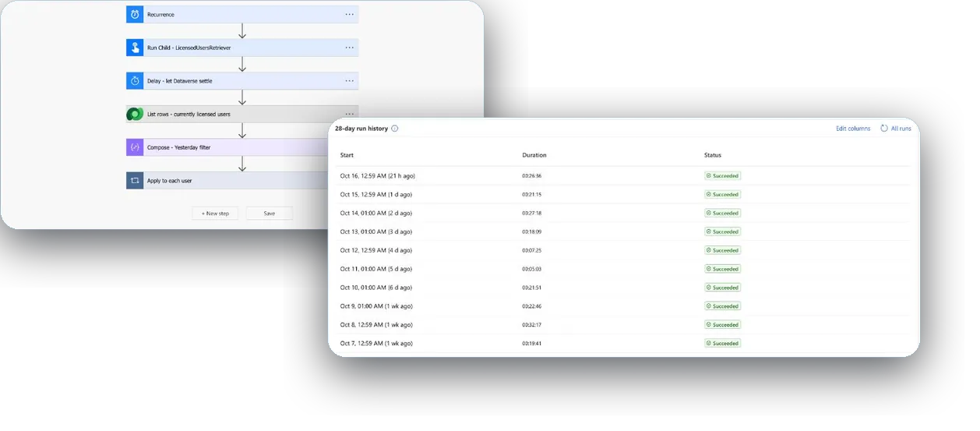The width and height of the screenshot is (980, 431).
Task: Open the Oct 10, 01:00 AM run
Action: [x=376, y=288]
